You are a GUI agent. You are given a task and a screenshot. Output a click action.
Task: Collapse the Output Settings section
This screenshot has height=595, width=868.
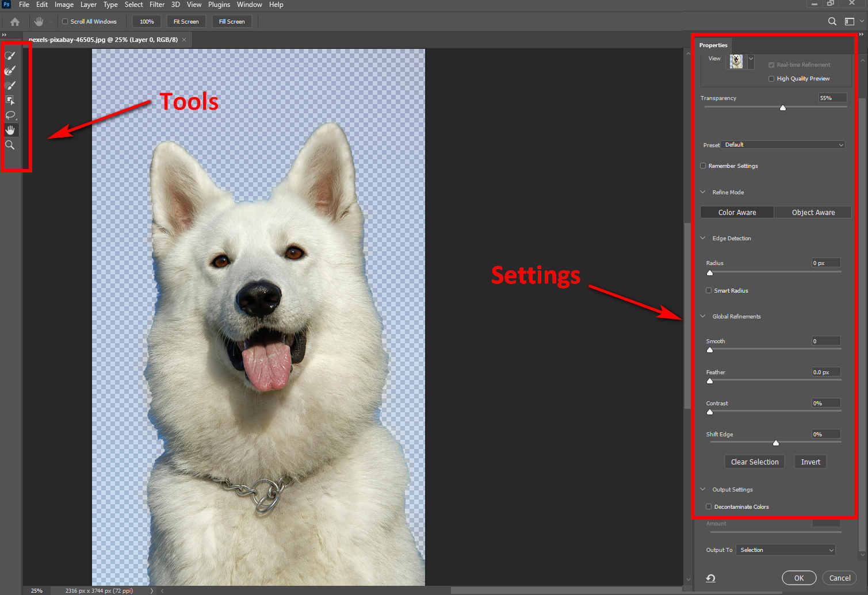(703, 489)
